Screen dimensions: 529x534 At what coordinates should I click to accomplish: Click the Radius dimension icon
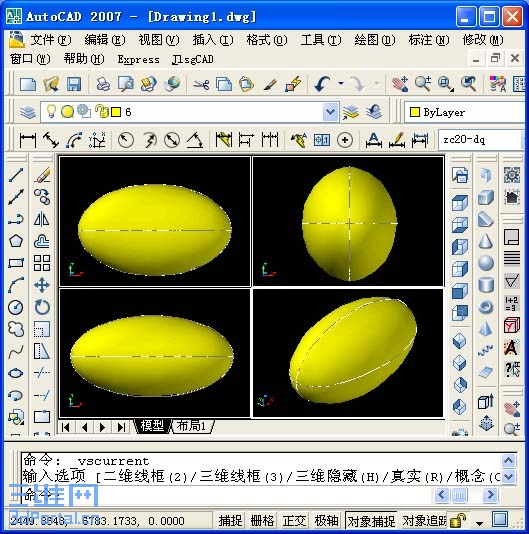(125, 140)
